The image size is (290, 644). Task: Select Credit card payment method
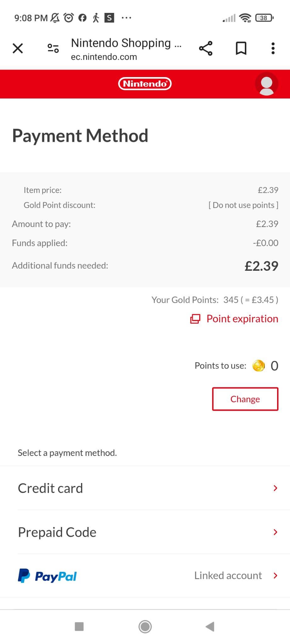coord(50,488)
